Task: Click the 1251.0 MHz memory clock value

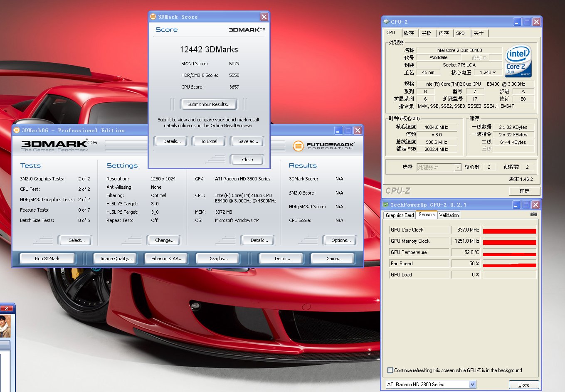Action: [x=466, y=241]
